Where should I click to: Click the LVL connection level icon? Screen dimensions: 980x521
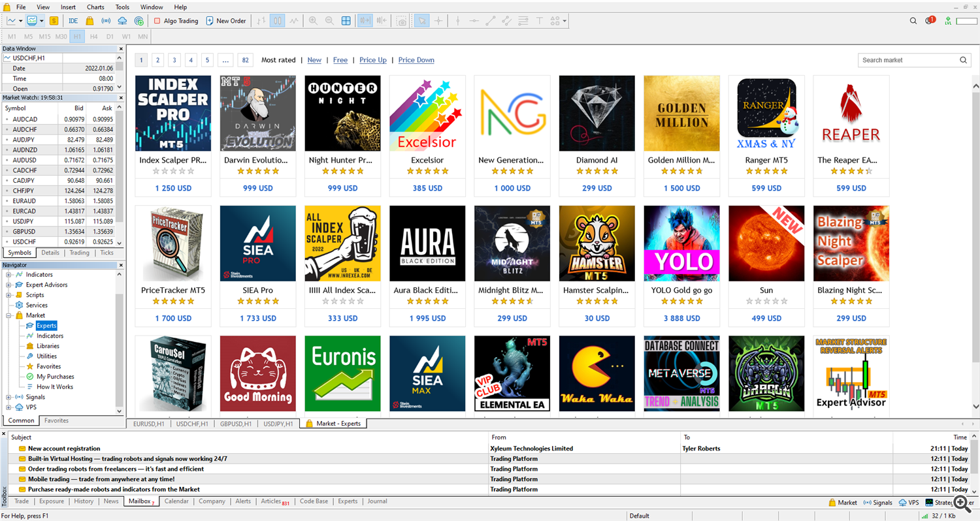(x=948, y=21)
